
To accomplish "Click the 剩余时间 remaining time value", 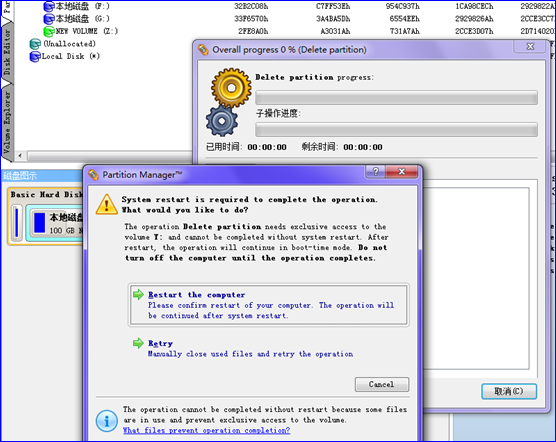I will coord(363,147).
